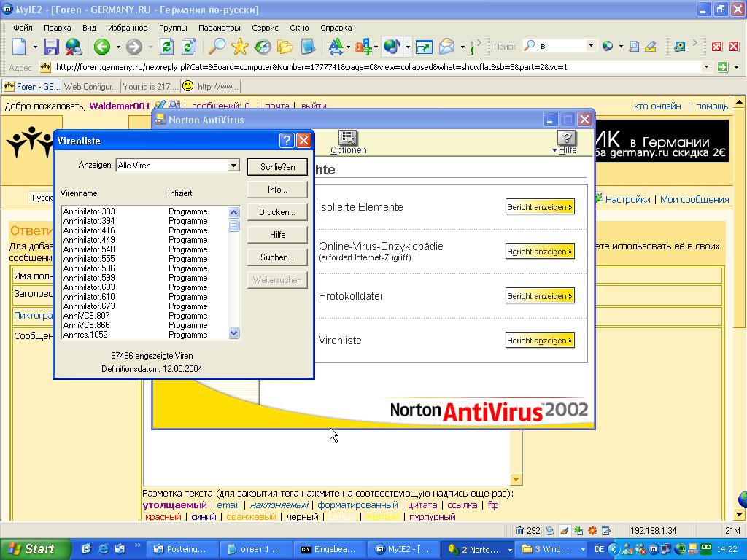Image resolution: width=747 pixels, height=560 pixels.
Task: Open the Файл menu
Action: tap(23, 28)
